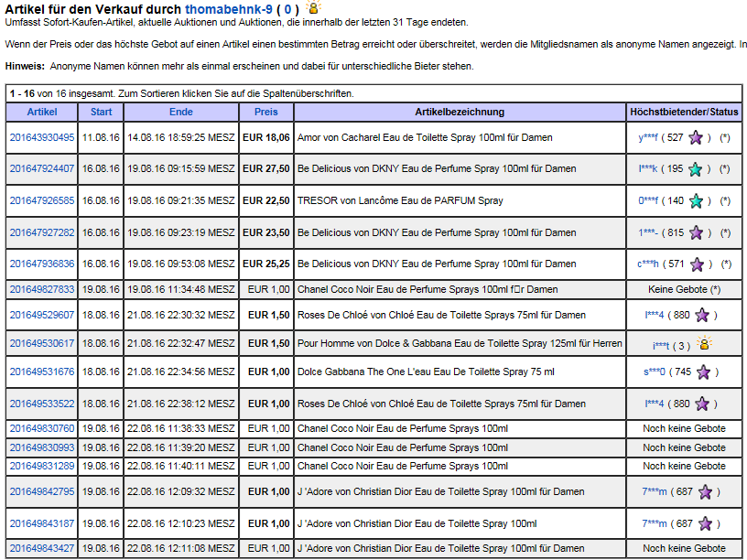Screen dimensions: 747x560
Task: Select 'Keine Gebote (*)' status cell
Action: tap(684, 289)
